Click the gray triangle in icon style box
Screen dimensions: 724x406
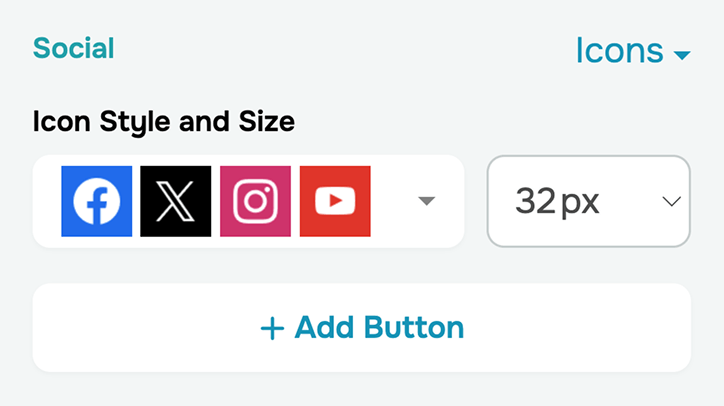[x=426, y=201]
